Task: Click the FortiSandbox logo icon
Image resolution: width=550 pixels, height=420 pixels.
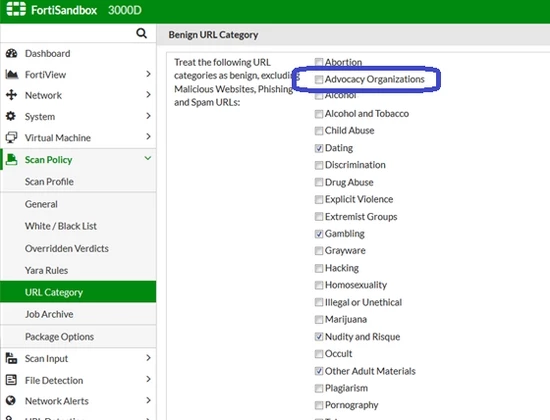Action: click(x=16, y=9)
